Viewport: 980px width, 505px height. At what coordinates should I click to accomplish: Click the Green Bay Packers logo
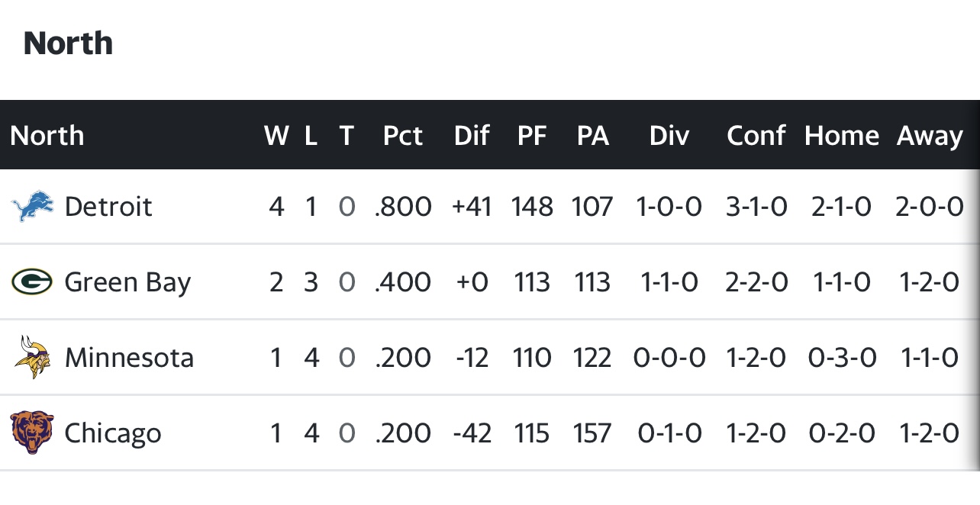pos(32,282)
